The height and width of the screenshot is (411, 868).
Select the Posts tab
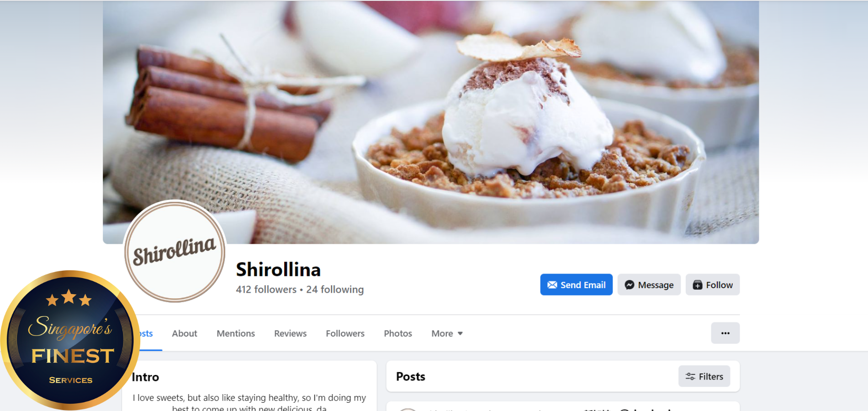click(146, 333)
